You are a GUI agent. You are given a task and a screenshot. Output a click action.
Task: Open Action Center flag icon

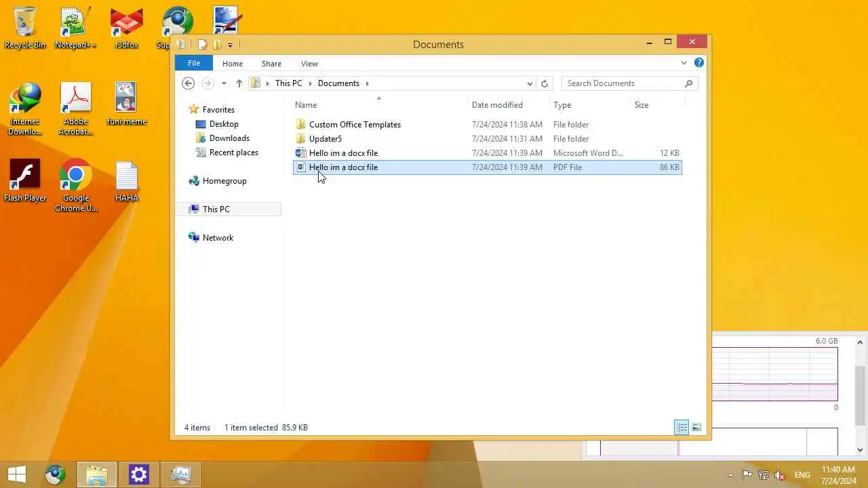[x=747, y=475]
